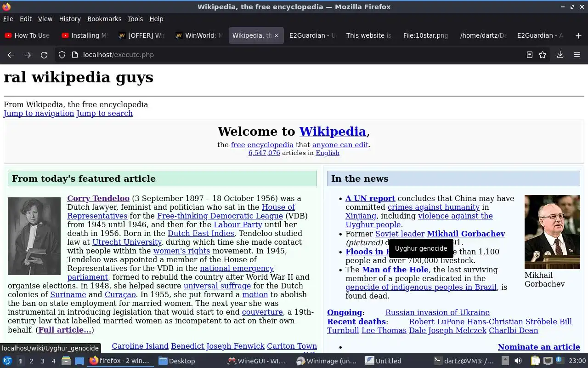The height and width of the screenshot is (368, 588).
Task: Open the 'Full article...' link
Action: (x=65, y=330)
